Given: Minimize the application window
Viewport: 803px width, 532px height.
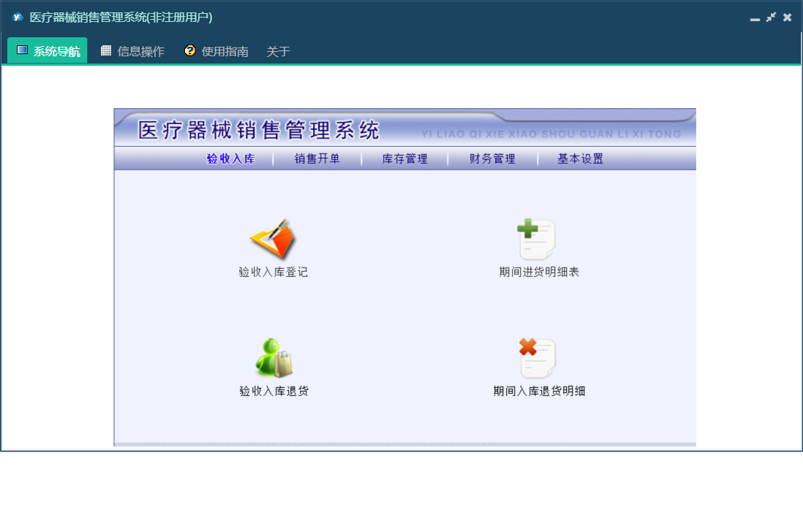Looking at the screenshot, I should (755, 18).
